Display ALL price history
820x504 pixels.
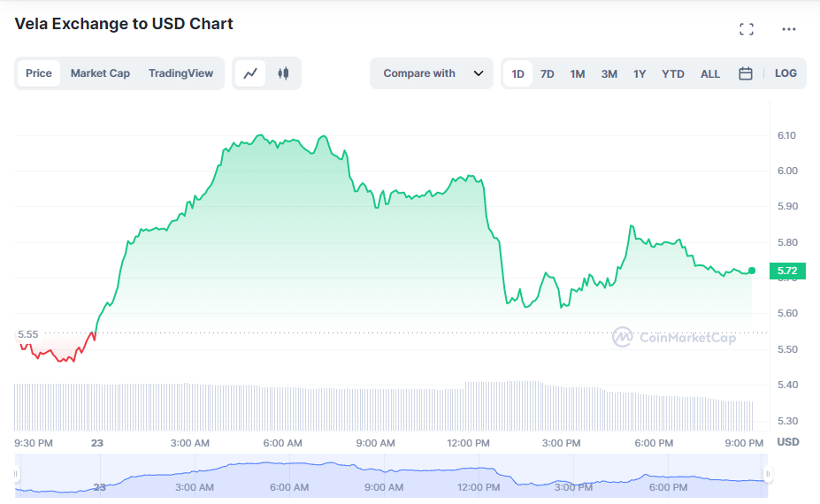click(710, 73)
